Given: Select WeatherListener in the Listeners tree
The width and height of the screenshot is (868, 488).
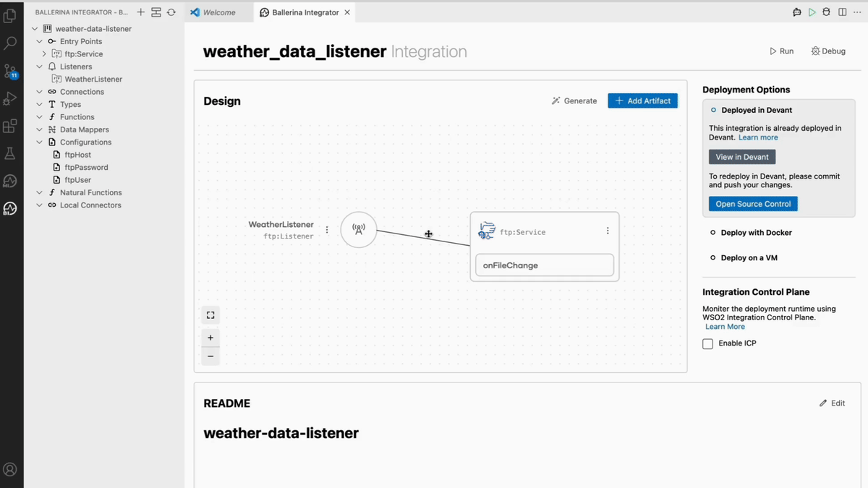Looking at the screenshot, I should click(x=93, y=80).
